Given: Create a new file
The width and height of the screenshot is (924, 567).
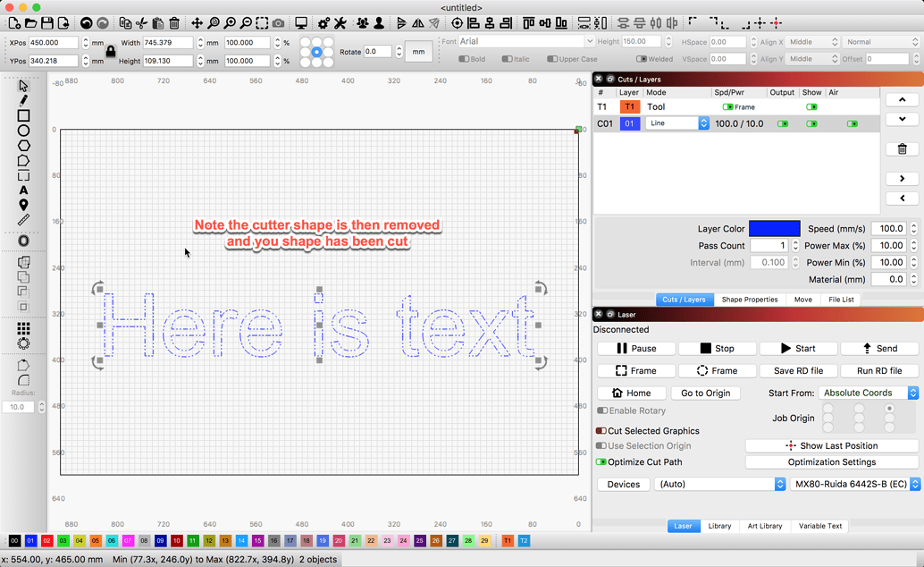Looking at the screenshot, I should (x=14, y=23).
